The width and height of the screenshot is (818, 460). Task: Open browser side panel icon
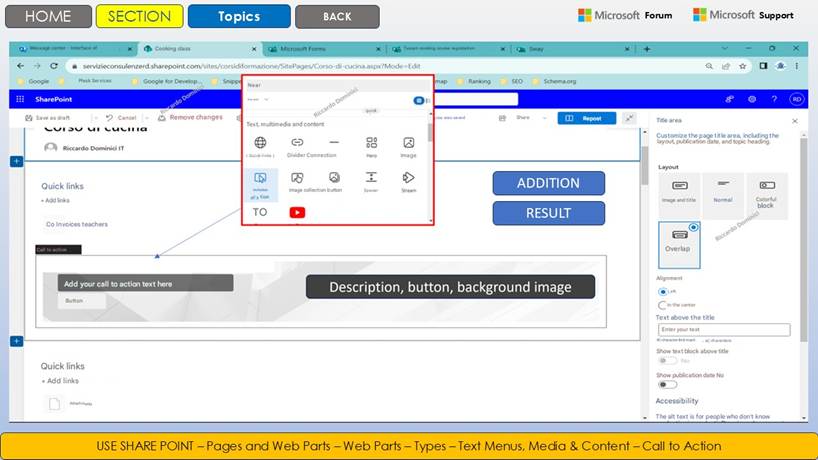point(763,66)
